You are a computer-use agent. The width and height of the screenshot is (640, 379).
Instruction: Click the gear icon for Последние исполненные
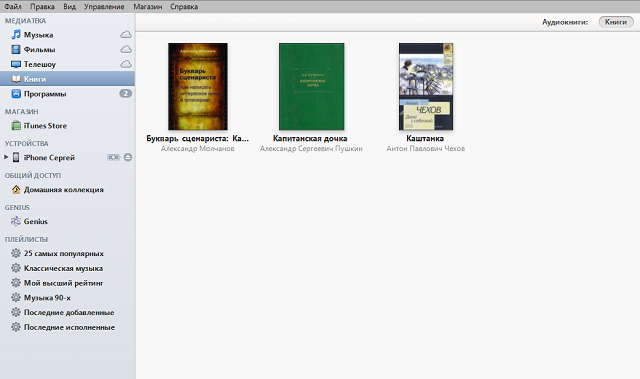point(16,327)
